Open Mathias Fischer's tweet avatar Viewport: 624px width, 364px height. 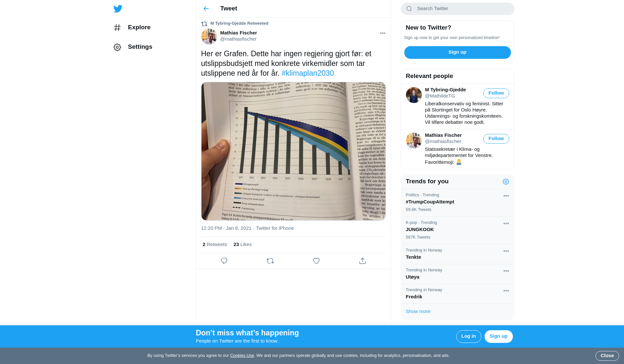click(x=209, y=36)
